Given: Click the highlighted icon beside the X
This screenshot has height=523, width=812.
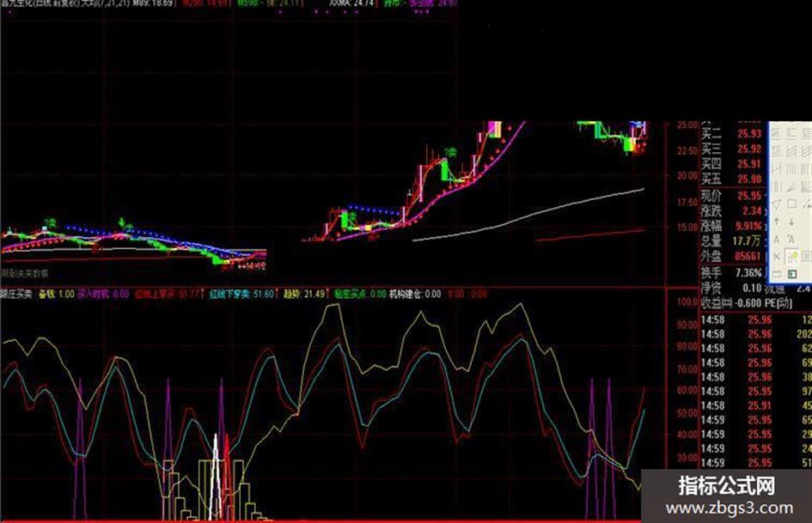Looking at the screenshot, I should [x=791, y=256].
